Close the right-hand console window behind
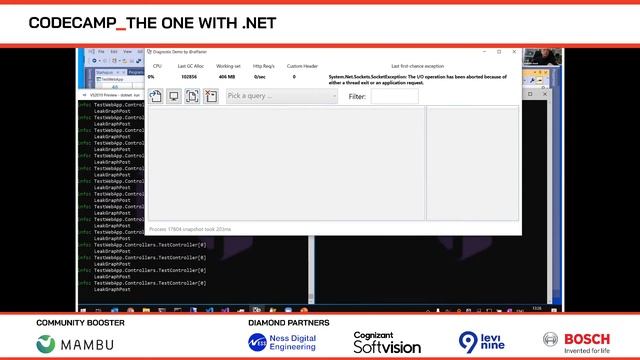Image resolution: width=640 pixels, height=360 pixels. pyautogui.click(x=545, y=94)
